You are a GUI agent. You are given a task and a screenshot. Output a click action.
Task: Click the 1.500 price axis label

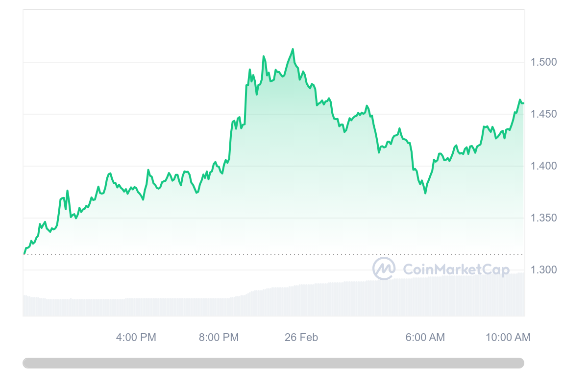544,62
